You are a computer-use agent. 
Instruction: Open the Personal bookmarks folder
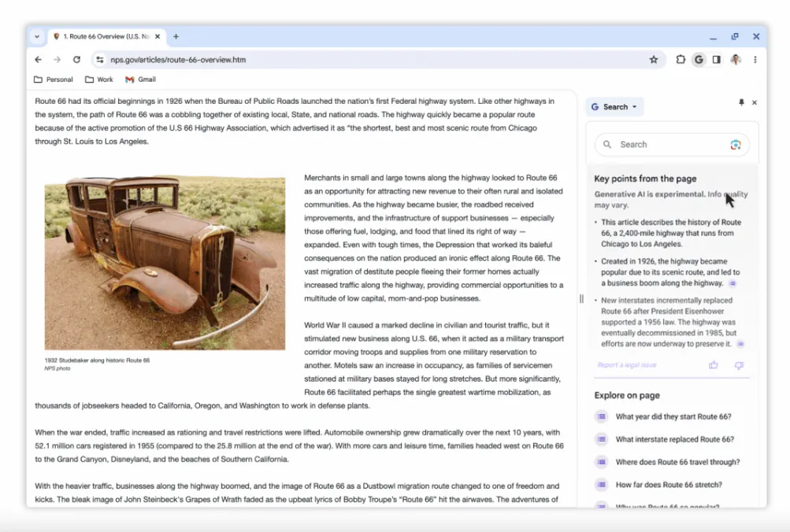(53, 79)
